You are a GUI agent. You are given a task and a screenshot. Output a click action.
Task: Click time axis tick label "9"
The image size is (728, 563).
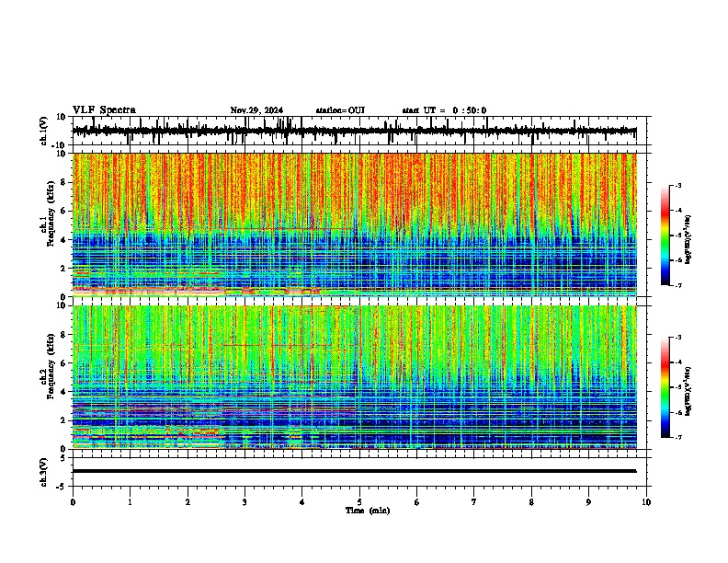588,502
